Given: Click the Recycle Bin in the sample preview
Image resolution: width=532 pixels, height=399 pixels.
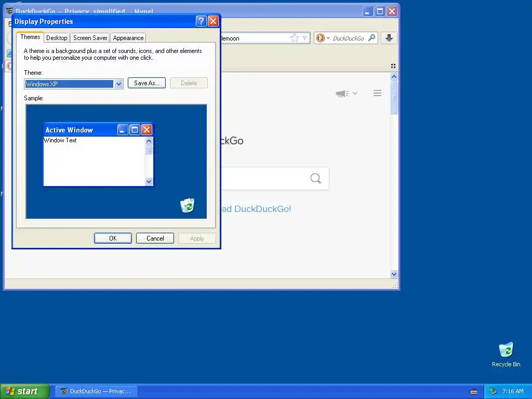Looking at the screenshot, I should 187,205.
